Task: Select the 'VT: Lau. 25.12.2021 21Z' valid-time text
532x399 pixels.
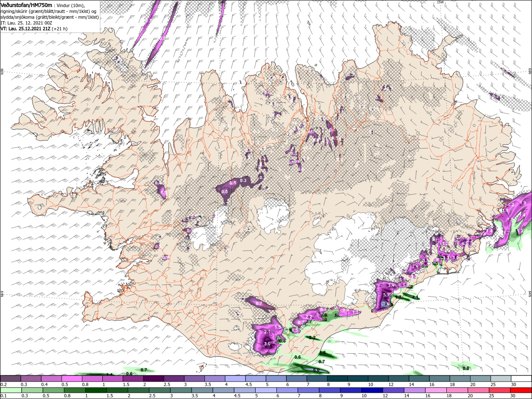Action: pyautogui.click(x=25, y=29)
